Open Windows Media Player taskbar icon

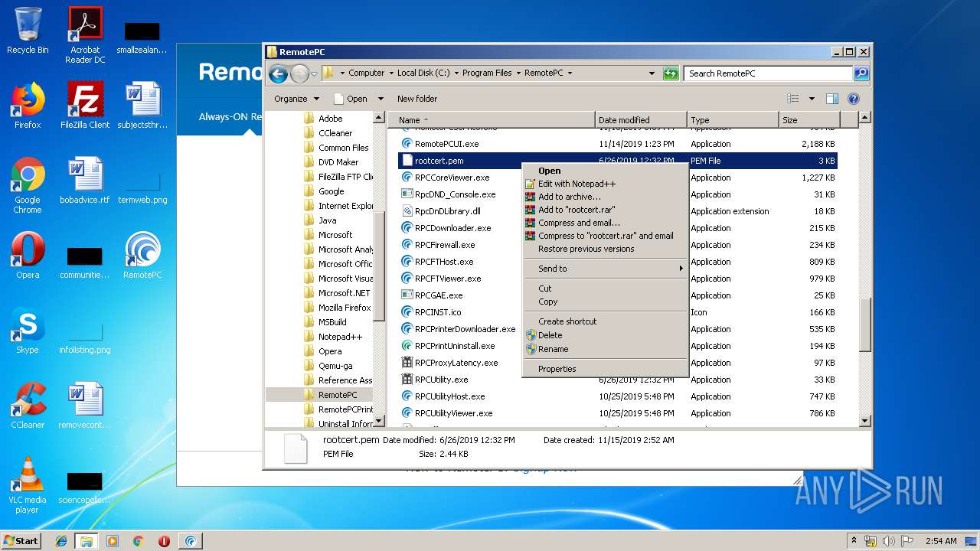point(112,541)
